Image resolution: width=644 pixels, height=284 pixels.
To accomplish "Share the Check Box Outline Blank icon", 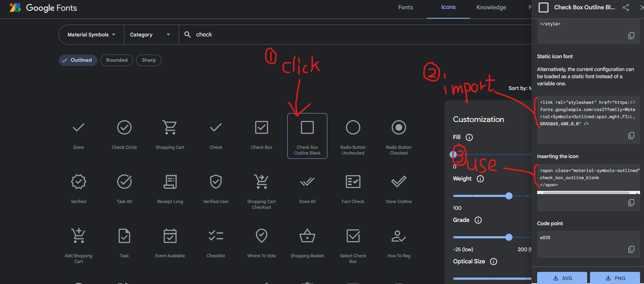I will 626,7.
